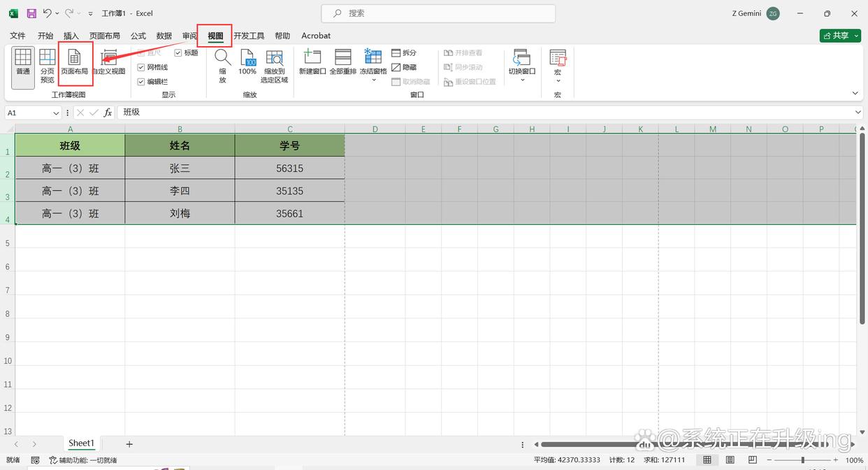Add a new sheet with the plus button
Viewport: 868px width, 470px height.
click(x=129, y=444)
